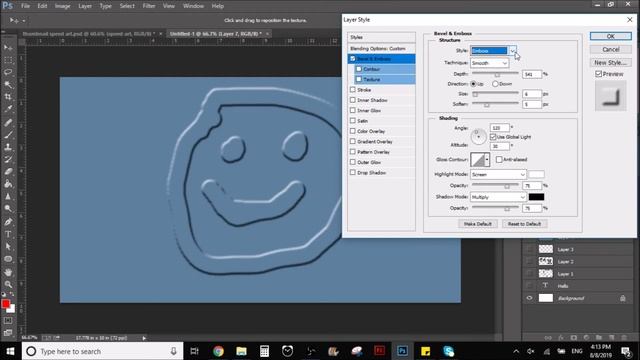
Task: Enable the Texture checkbox
Action: pos(359,79)
